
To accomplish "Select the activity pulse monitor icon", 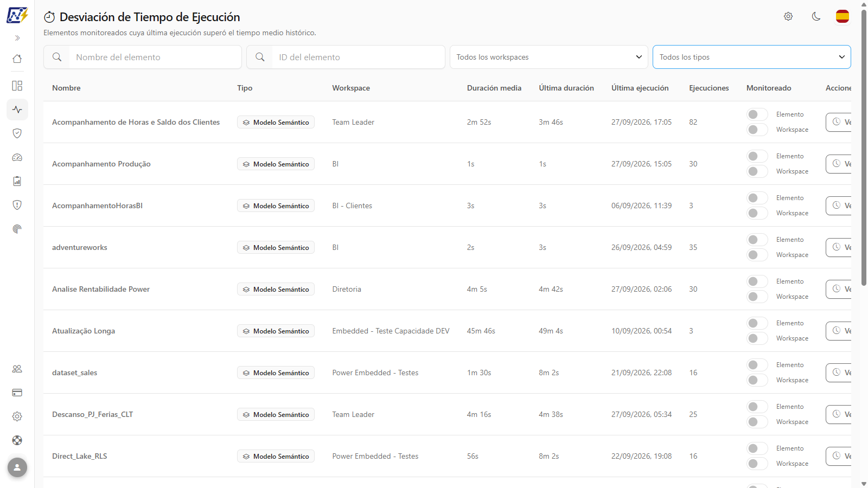I will tap(17, 110).
